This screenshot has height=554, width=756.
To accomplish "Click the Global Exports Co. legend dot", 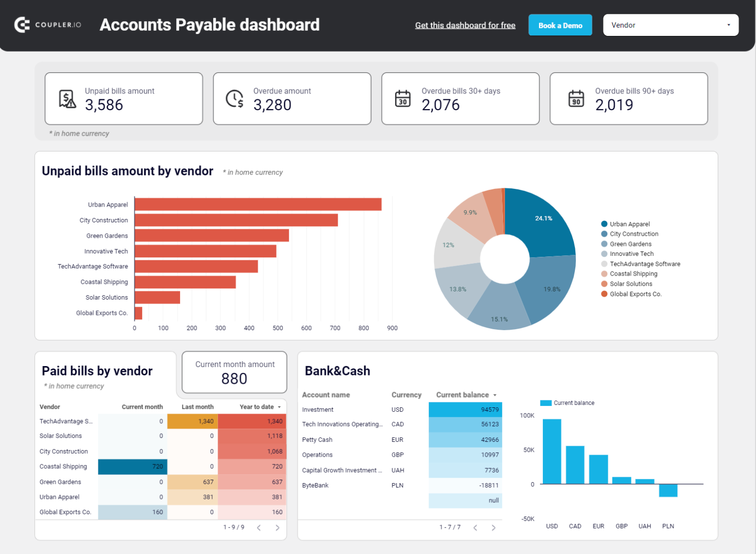I will (603, 294).
